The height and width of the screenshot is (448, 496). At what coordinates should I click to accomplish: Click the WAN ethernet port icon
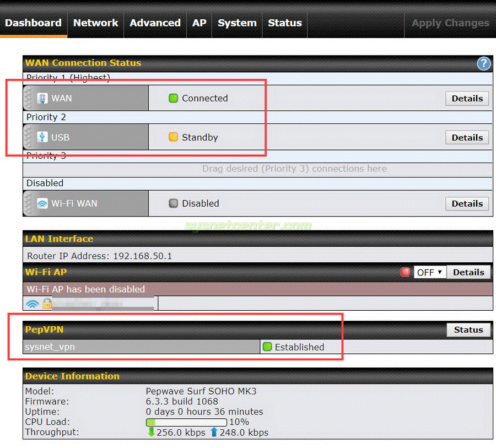(42, 99)
